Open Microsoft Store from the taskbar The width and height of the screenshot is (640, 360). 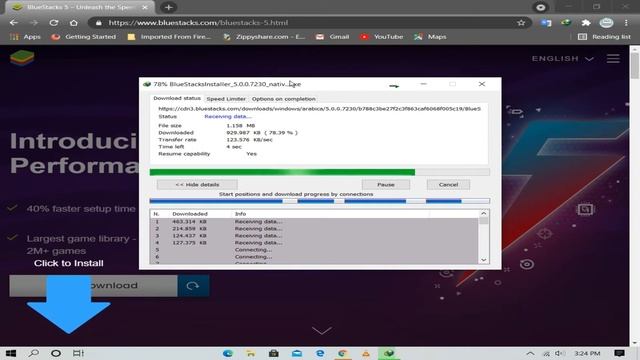coord(274,353)
